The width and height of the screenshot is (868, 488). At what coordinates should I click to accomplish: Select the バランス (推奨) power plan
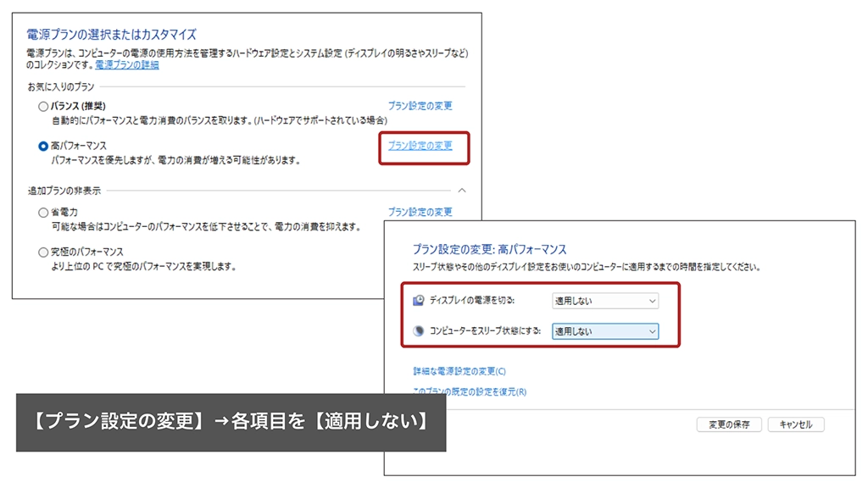click(x=43, y=107)
